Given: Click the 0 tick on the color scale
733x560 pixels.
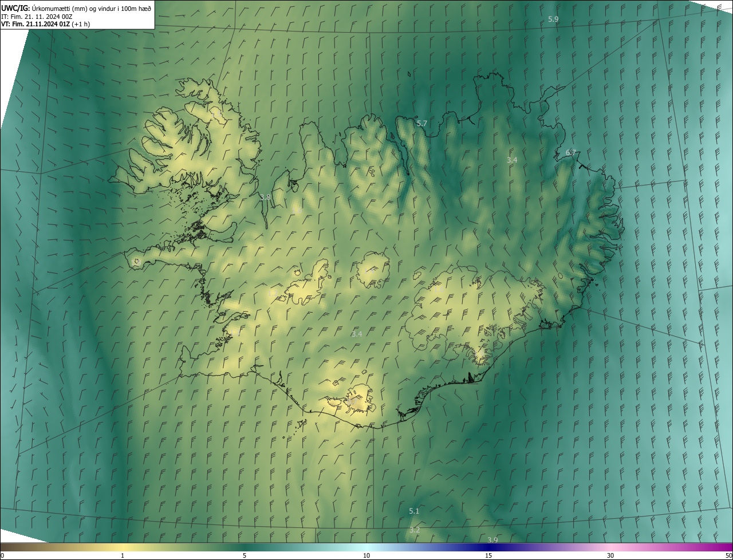Looking at the screenshot, I should pos(2,555).
